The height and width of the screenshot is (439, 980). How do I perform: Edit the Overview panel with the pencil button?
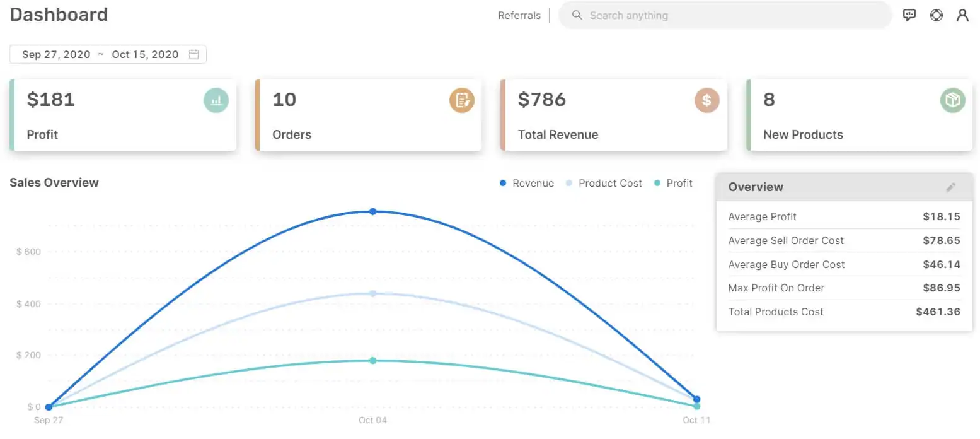tap(951, 187)
